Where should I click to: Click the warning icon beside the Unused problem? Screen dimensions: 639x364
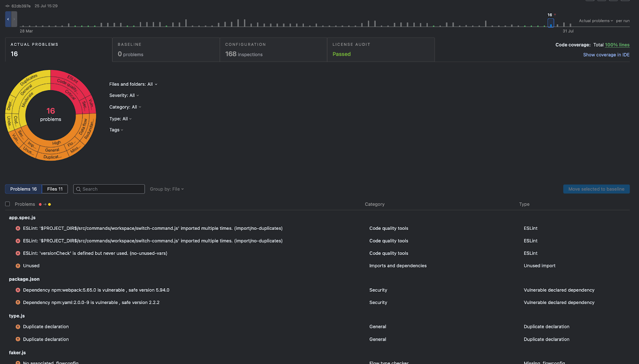(18, 266)
